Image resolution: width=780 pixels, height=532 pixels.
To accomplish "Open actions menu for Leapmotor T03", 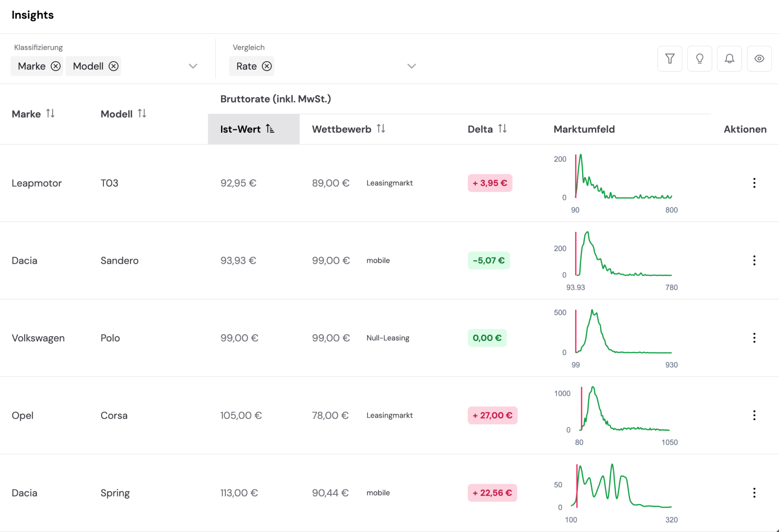I will tap(754, 183).
